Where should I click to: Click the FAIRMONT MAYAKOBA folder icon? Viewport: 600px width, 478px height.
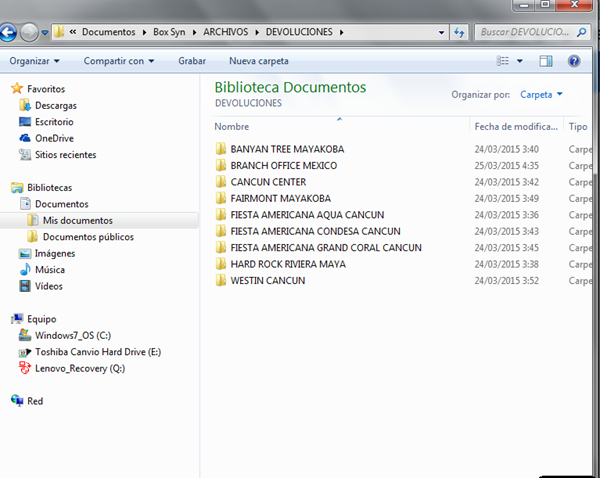221,198
